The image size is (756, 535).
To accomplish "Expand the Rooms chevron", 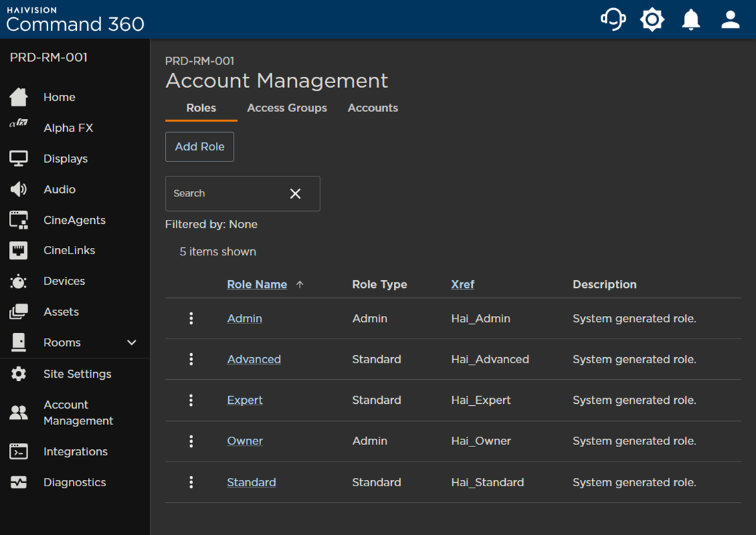I will tap(132, 342).
